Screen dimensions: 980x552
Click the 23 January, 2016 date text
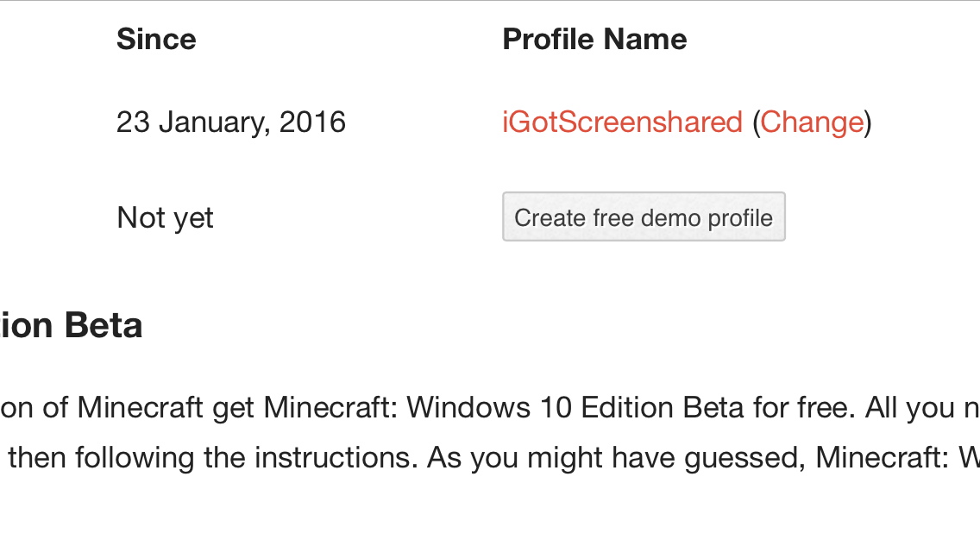pyautogui.click(x=230, y=122)
